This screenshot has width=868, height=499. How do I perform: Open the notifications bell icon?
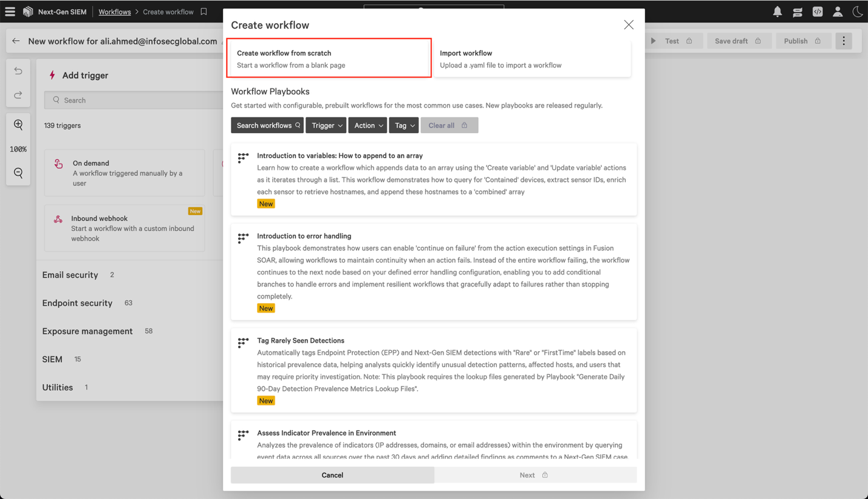(777, 12)
